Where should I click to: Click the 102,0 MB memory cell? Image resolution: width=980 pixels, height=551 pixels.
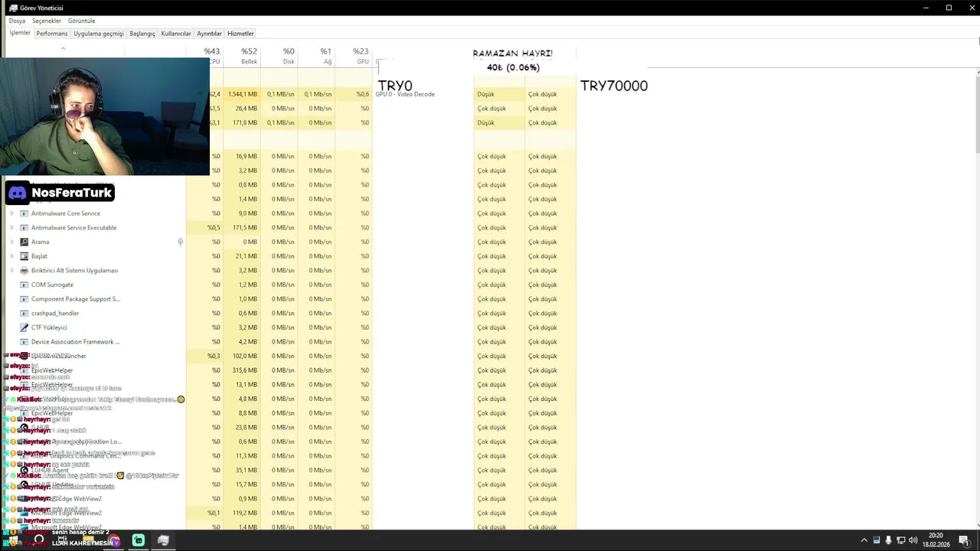click(x=242, y=357)
